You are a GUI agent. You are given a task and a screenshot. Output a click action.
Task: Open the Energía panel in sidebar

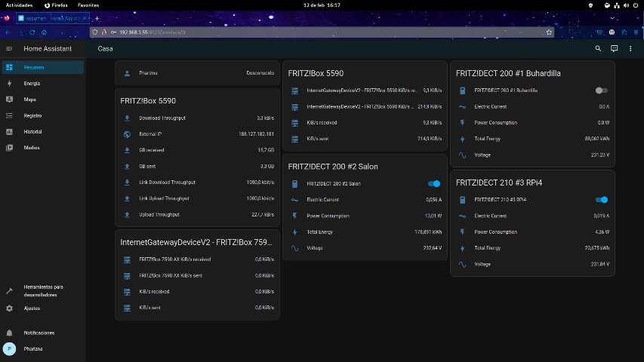[x=43, y=83]
